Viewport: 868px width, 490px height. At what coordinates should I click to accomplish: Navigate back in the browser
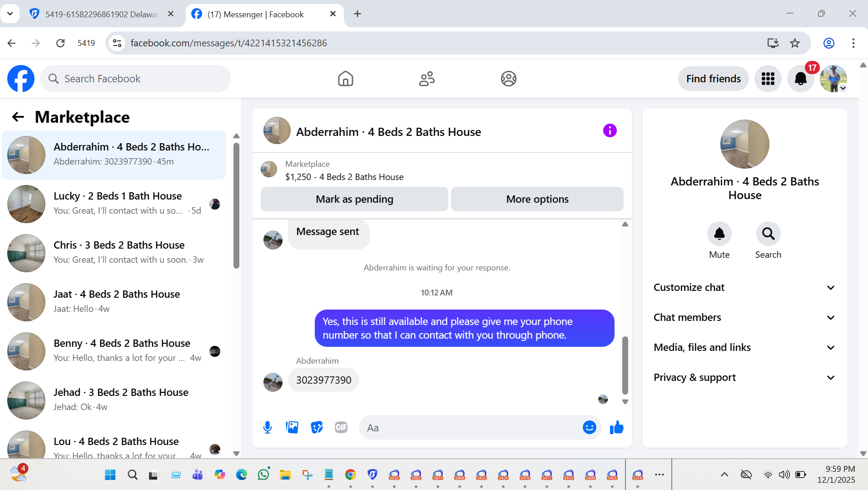pos(12,43)
